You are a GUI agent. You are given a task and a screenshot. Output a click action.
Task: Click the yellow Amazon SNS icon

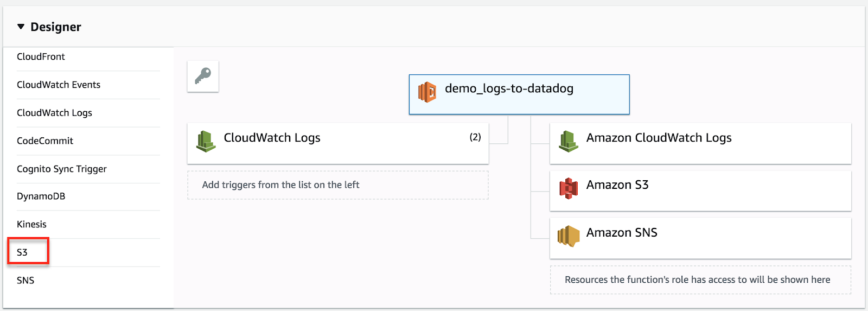(568, 236)
